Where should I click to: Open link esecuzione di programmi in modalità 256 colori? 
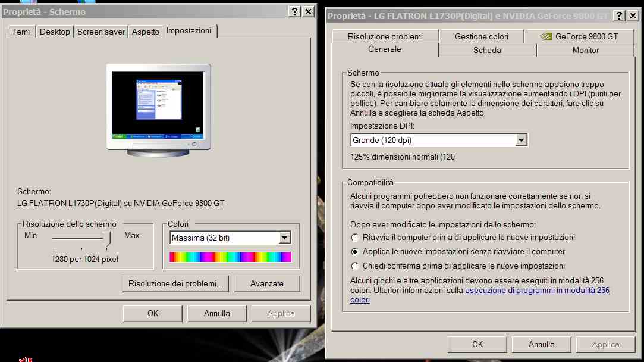click(537, 291)
